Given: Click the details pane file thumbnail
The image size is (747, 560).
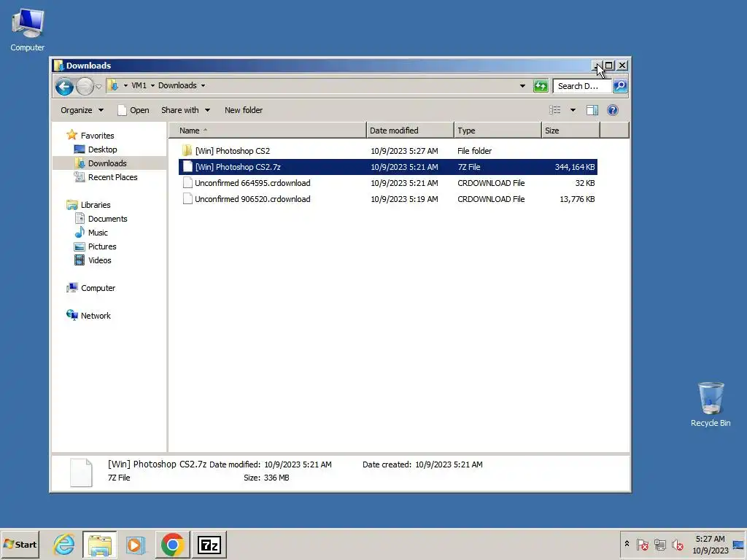Looking at the screenshot, I should [81, 472].
